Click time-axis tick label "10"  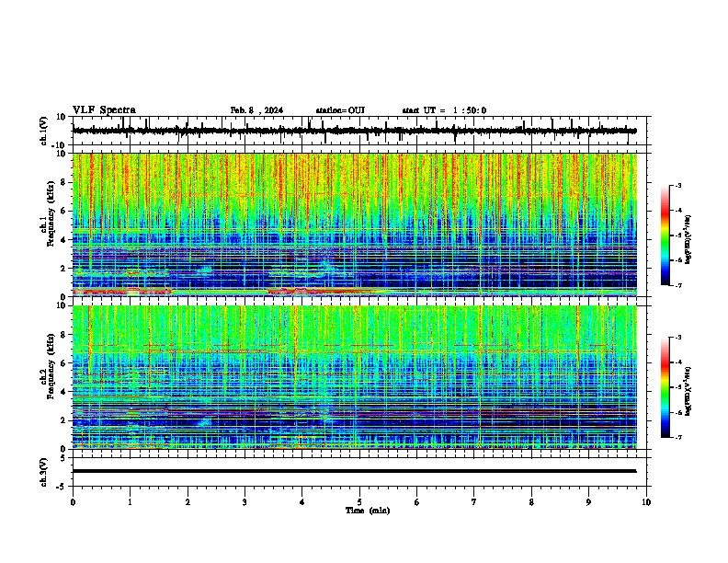pos(646,502)
